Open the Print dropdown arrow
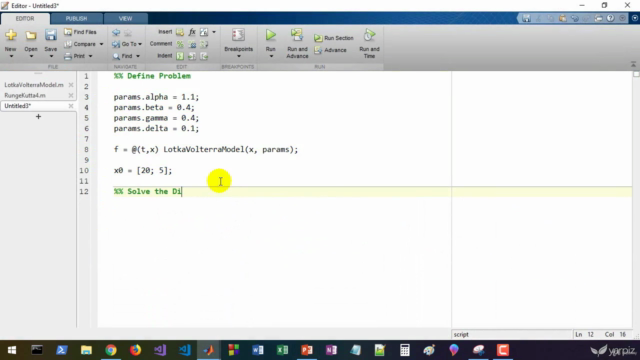Image resolution: width=640 pixels, height=360 pixels. click(x=91, y=56)
